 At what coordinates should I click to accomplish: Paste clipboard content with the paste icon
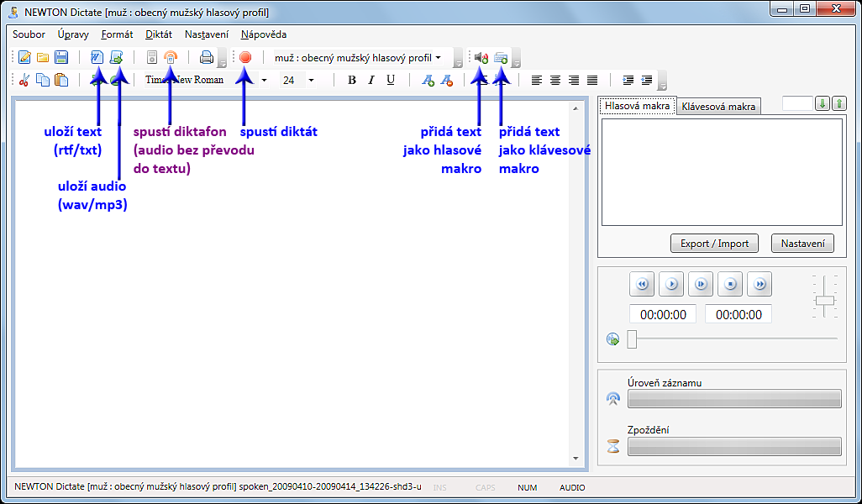click(61, 81)
